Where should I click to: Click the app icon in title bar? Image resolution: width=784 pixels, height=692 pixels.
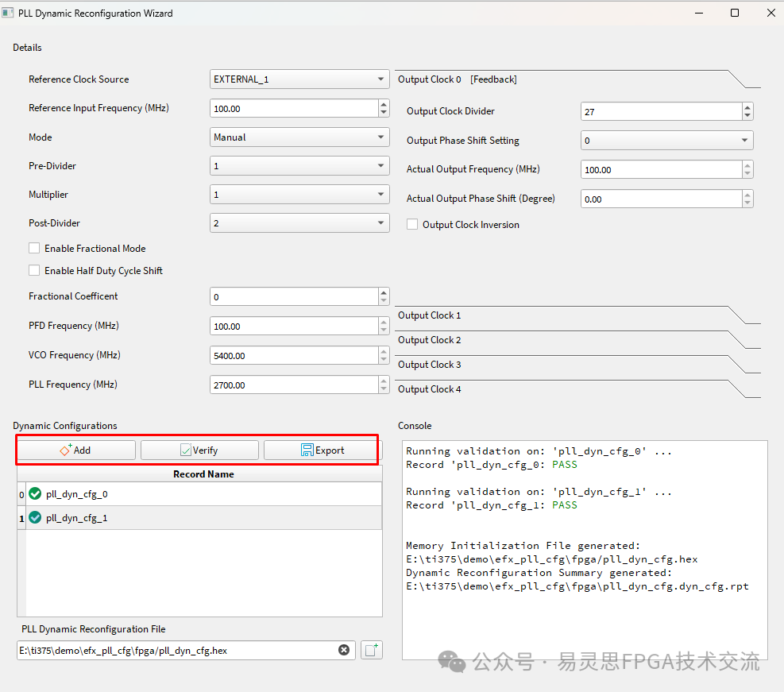(x=9, y=13)
